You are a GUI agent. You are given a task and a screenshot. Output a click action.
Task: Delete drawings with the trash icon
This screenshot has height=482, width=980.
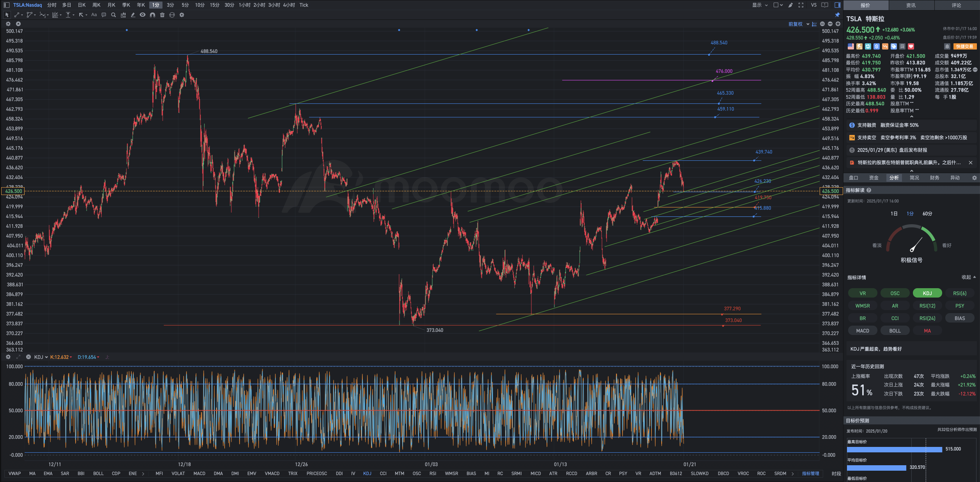(x=162, y=15)
